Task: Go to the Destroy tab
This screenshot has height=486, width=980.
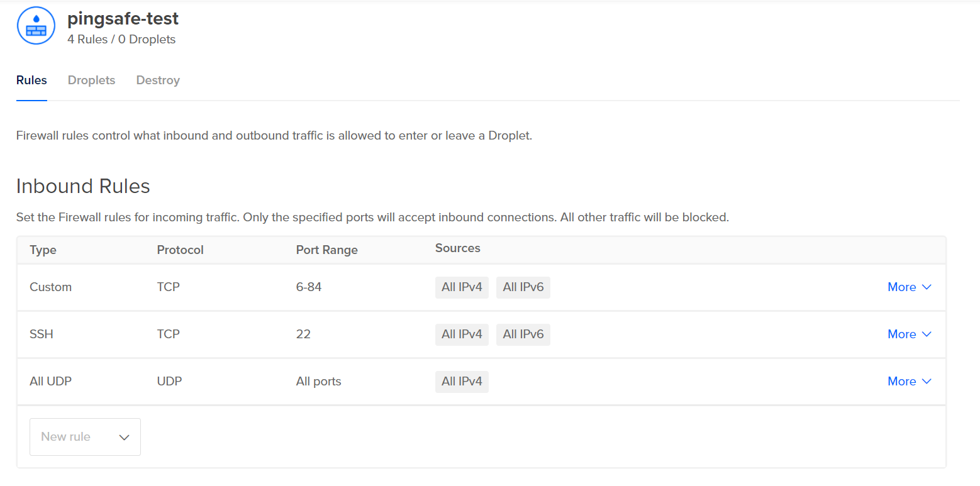Action: 158,80
